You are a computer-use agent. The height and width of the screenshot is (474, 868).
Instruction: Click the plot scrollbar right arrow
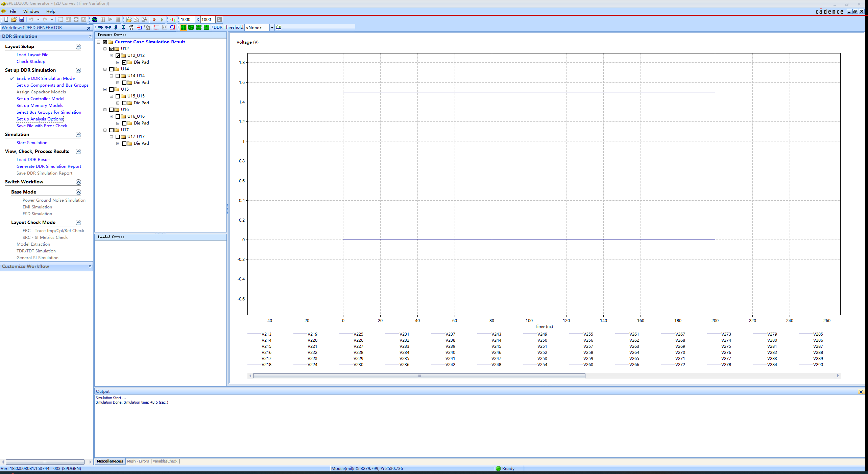(x=838, y=376)
